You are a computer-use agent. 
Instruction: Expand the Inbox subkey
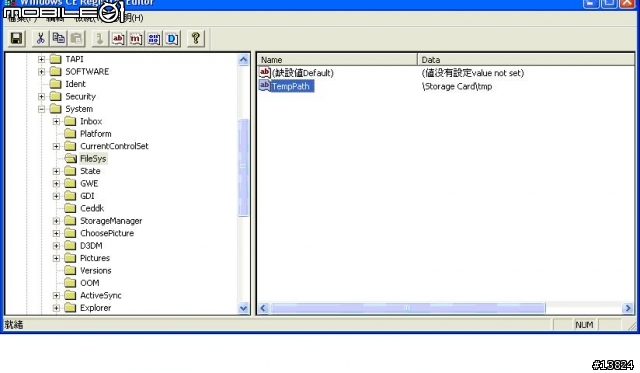click(56, 121)
